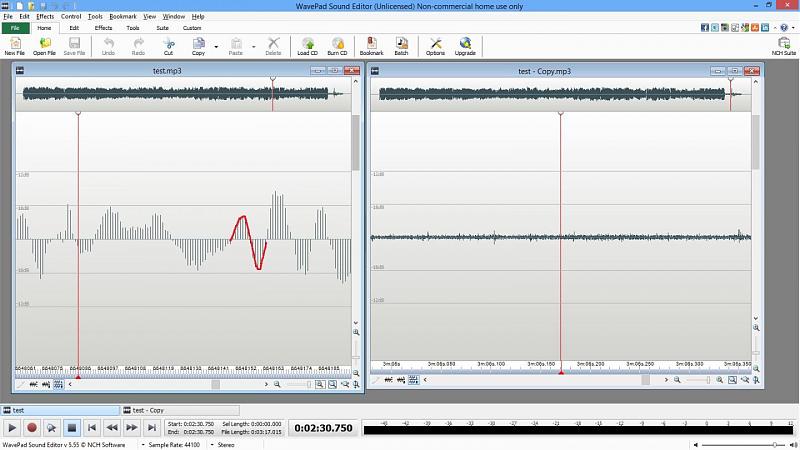
Task: Zoom out horizontally in test - Copy.mp3 window
Action: [x=677, y=380]
